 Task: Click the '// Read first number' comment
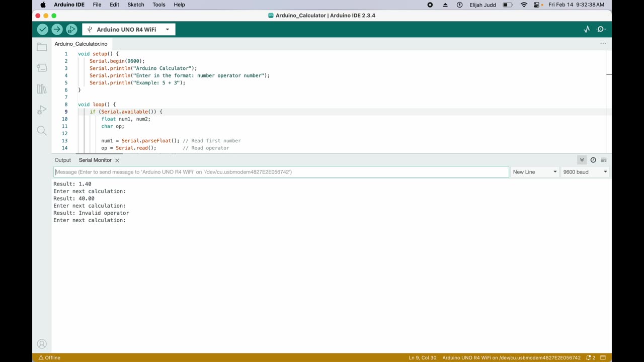(x=212, y=141)
